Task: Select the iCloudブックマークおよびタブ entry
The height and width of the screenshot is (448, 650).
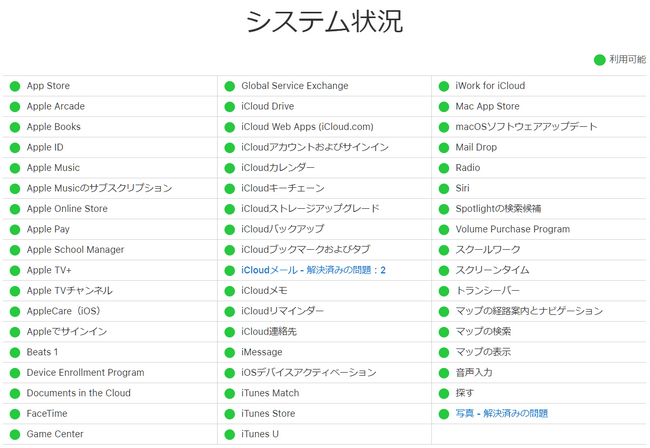Action: coord(306,249)
